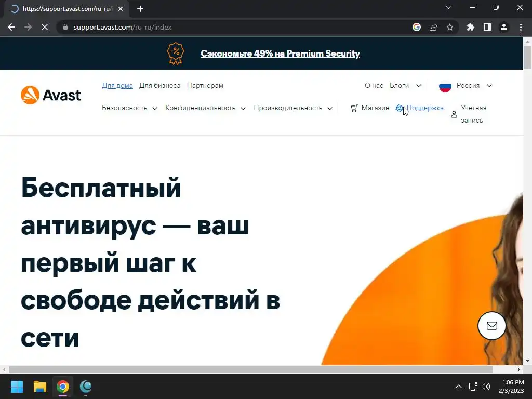
Task: Open the shopping cart Магазин icon
Action: pos(354,108)
